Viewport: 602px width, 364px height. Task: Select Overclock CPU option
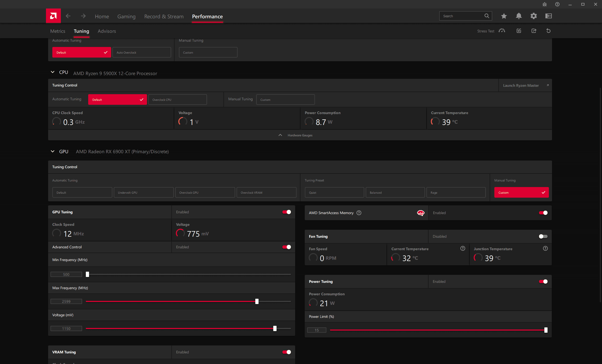(x=177, y=99)
